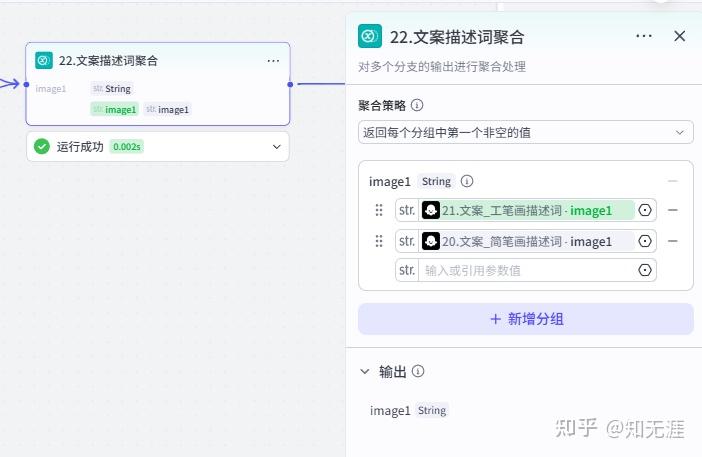This screenshot has width=702, height=457.
Task: Grab the drag handle of 21.文案_工笔画描述词 row
Action: click(x=379, y=210)
